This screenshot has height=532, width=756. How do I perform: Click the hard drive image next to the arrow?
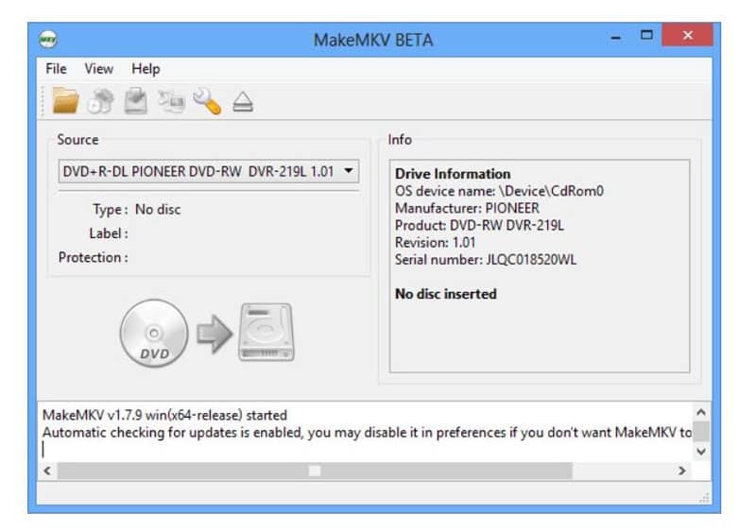(x=266, y=332)
